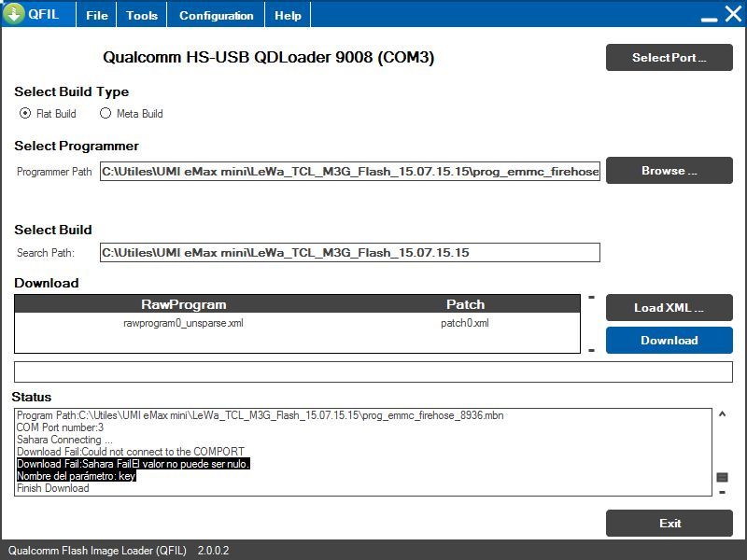This screenshot has width=747, height=560.
Task: Click the status log scrollbar thumb
Action: tap(722, 477)
